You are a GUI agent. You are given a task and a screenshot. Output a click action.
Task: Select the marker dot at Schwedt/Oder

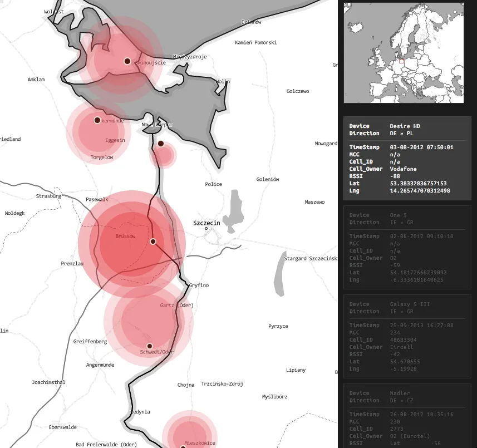pyautogui.click(x=150, y=346)
